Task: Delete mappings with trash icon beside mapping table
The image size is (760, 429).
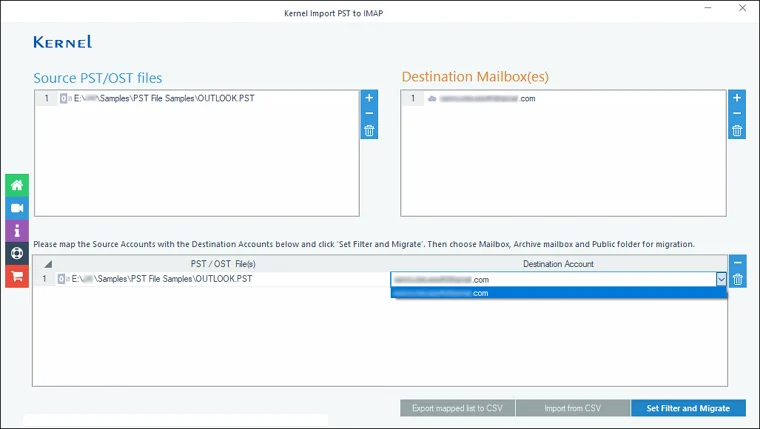Action: (737, 280)
